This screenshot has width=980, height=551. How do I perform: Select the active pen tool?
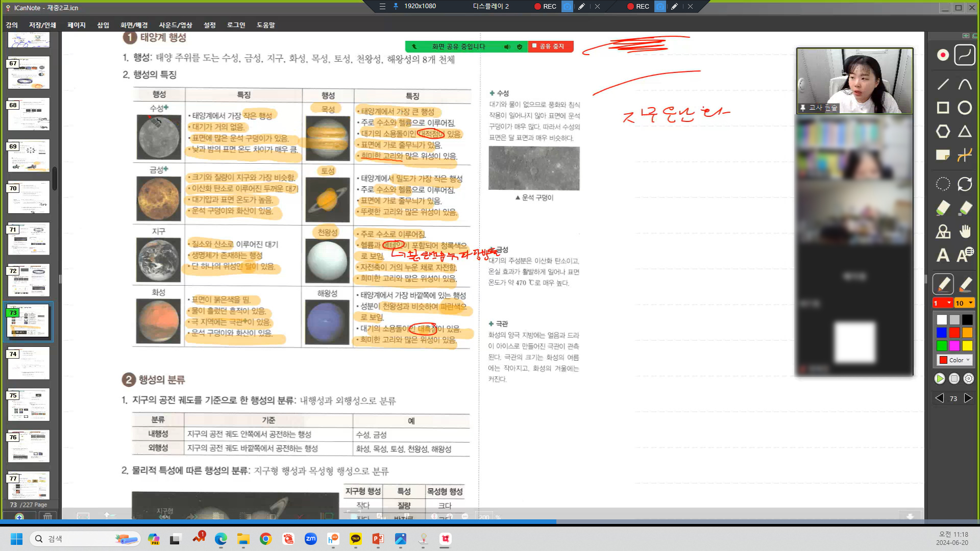click(x=943, y=284)
